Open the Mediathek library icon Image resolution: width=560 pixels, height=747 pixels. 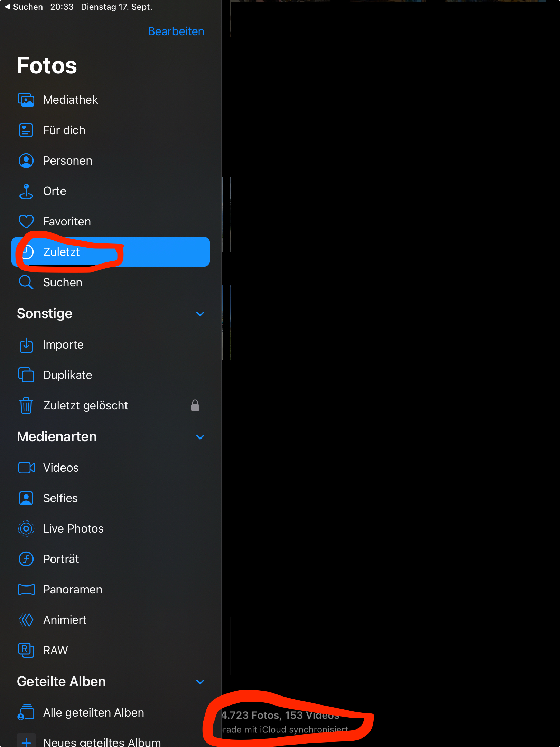click(26, 100)
